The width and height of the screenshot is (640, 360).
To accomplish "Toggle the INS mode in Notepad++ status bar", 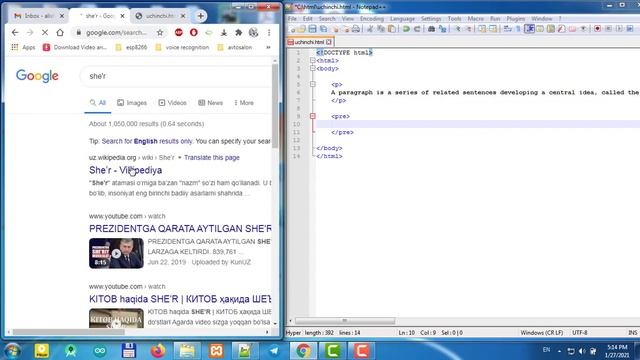I will tap(632, 333).
